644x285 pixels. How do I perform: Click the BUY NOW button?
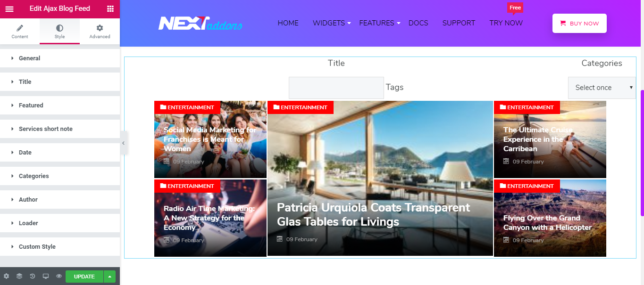(579, 24)
